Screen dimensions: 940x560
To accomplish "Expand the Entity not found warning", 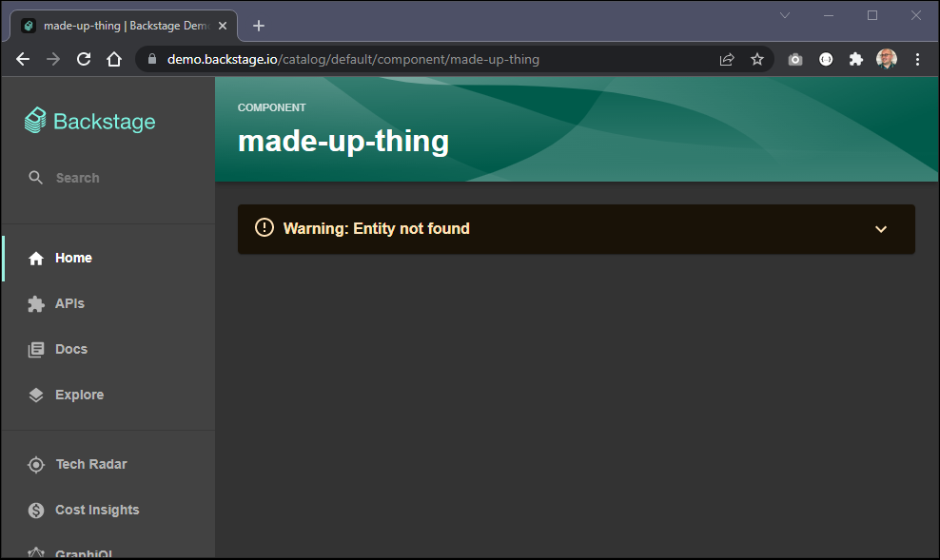I will tap(881, 229).
